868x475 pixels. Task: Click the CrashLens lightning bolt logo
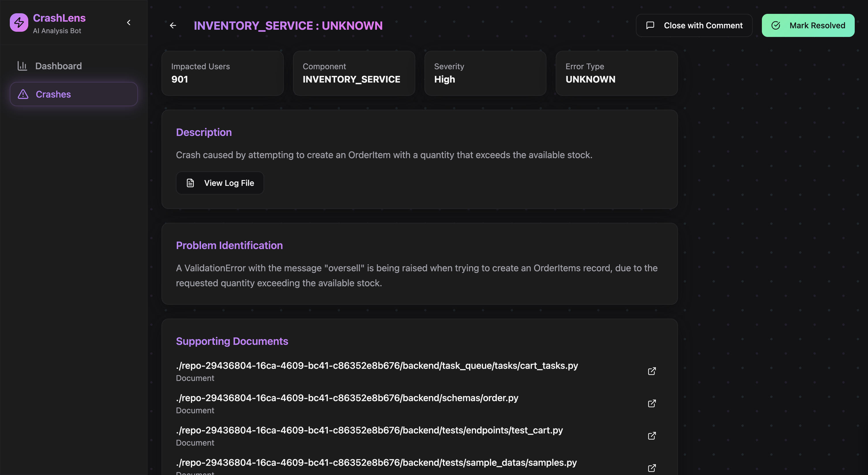pos(19,23)
